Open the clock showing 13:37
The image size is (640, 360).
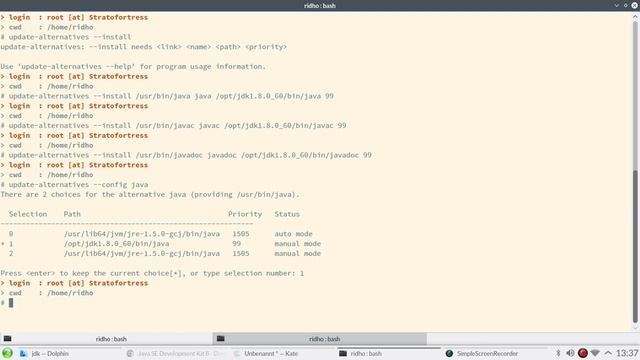pos(627,353)
